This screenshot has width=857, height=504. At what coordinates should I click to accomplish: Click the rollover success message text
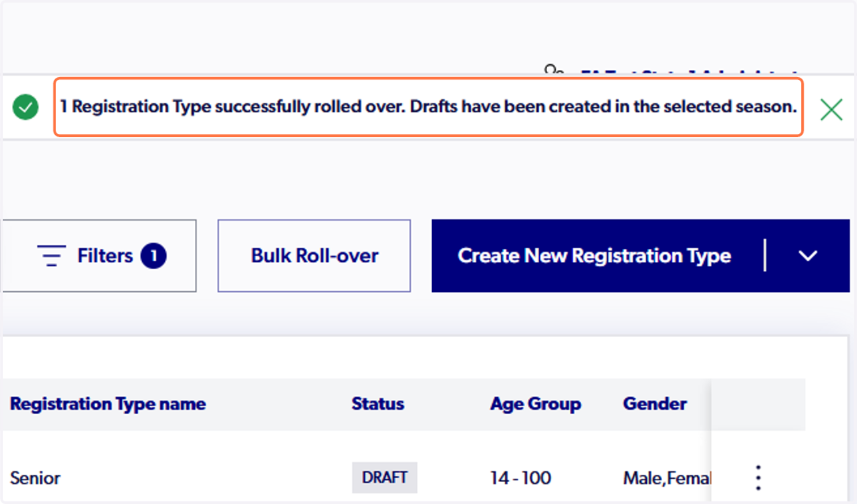(x=428, y=107)
